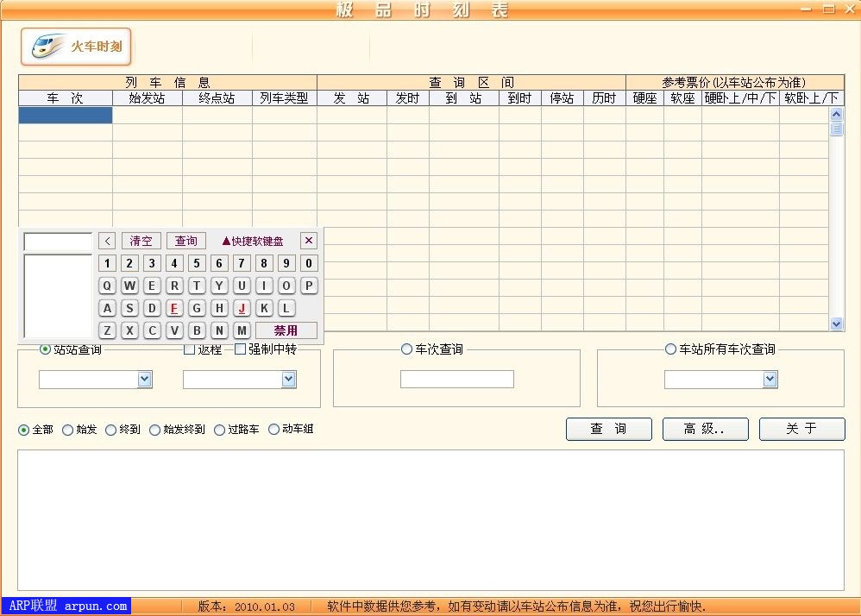This screenshot has width=861, height=616.
Task: Enable the 返程 checkbox
Action: 190,349
